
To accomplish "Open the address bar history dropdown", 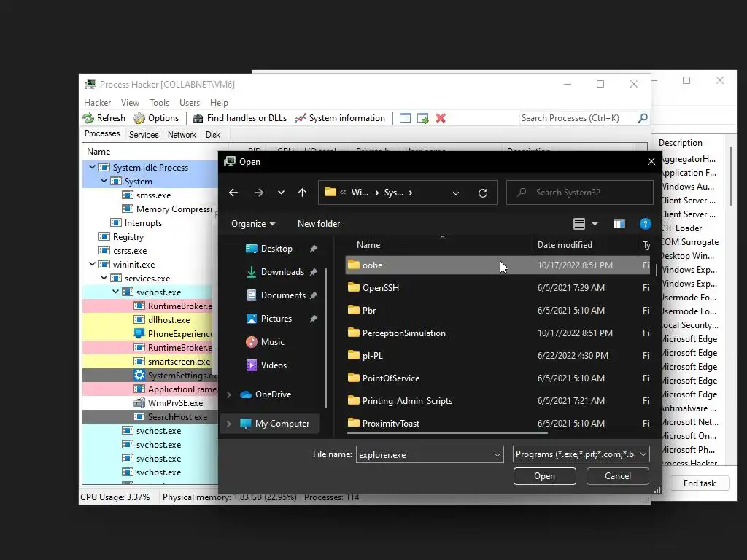I will (x=455, y=192).
